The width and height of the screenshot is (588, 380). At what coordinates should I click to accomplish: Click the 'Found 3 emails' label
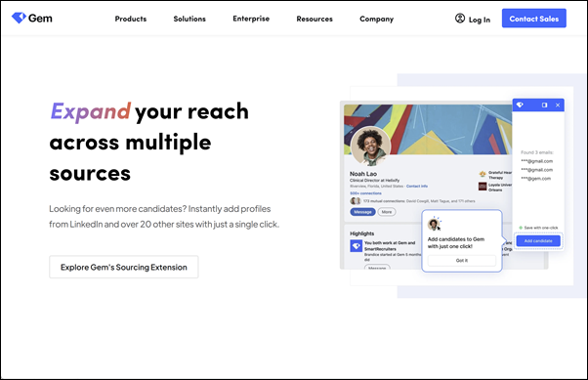pos(537,152)
